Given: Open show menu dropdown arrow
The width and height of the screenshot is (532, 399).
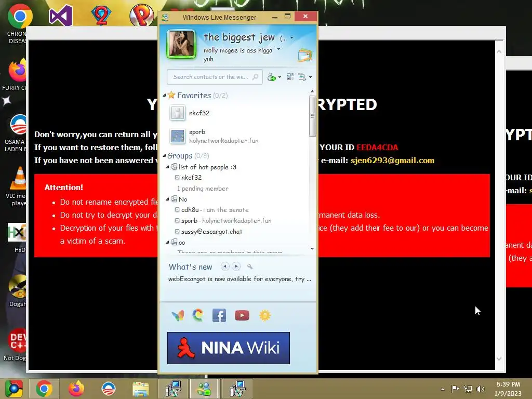Looking at the screenshot, I should (x=310, y=77).
